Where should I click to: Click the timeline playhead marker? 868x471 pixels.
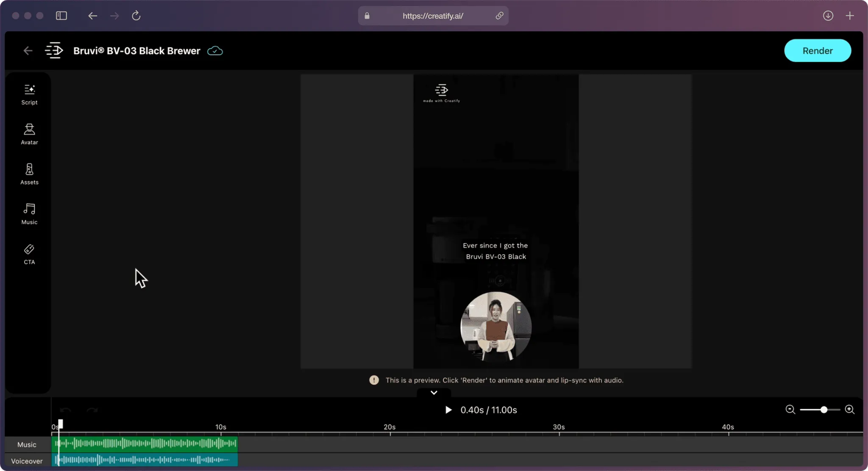click(x=61, y=424)
